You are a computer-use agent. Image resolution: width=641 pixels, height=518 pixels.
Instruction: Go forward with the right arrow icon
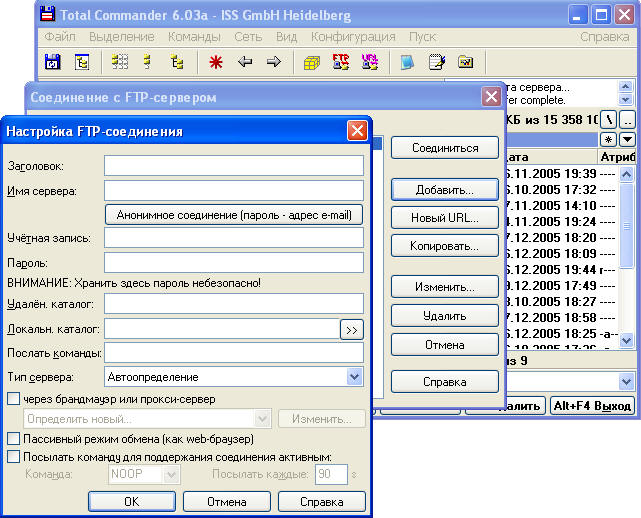point(273,62)
